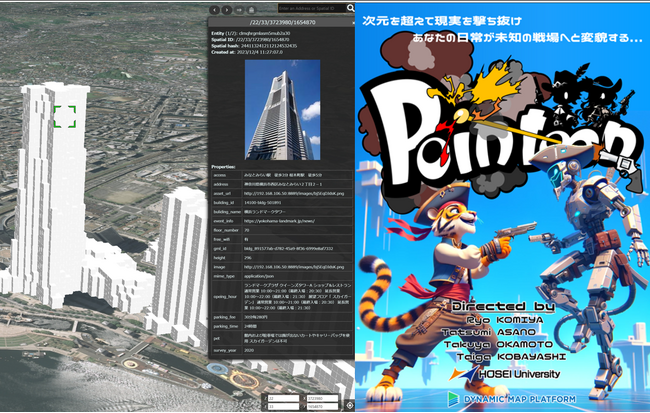This screenshot has height=413, width=650.
Task: Open the Landmark Tower photo thumbnail
Action: (282, 110)
